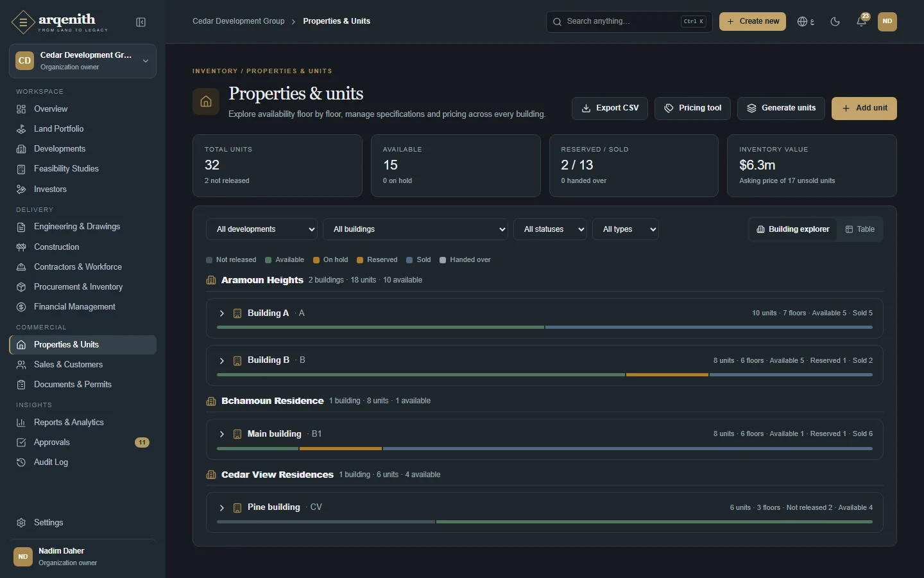Screen dimensions: 924x578
Task: Click the Export CSV button
Action: [610, 108]
